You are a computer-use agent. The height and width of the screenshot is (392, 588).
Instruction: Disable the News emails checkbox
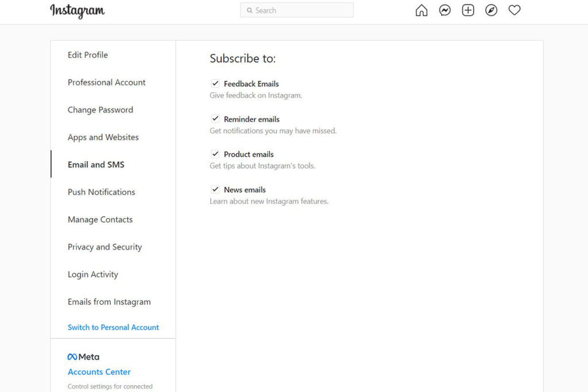[x=215, y=189]
